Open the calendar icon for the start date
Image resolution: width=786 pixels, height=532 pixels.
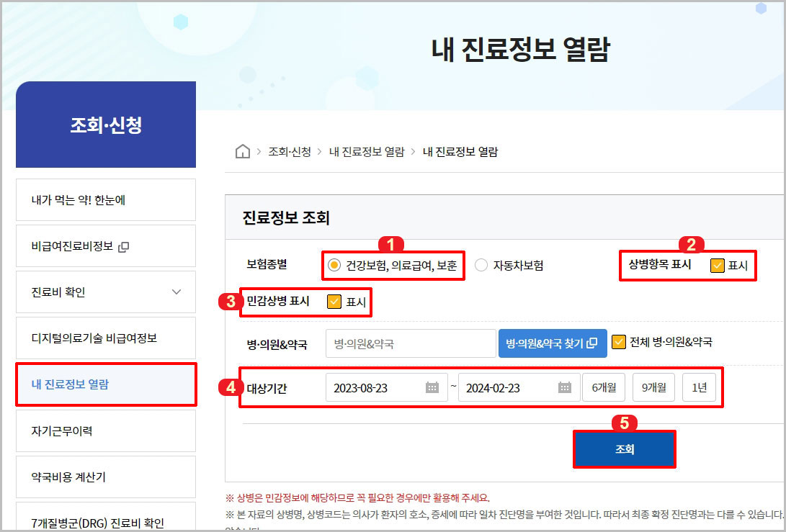pos(432,387)
